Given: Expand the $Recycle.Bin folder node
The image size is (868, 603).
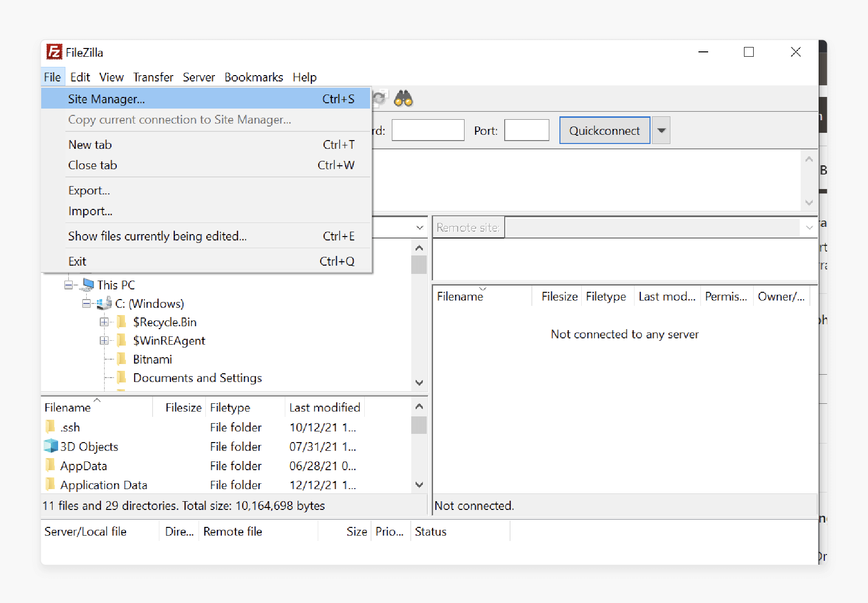Looking at the screenshot, I should click(104, 322).
